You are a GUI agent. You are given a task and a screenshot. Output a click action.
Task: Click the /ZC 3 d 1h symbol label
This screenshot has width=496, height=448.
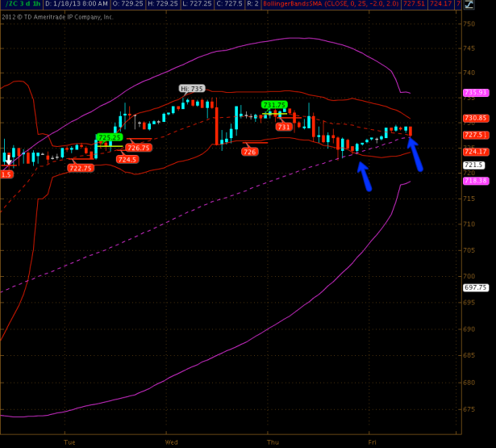point(20,4)
